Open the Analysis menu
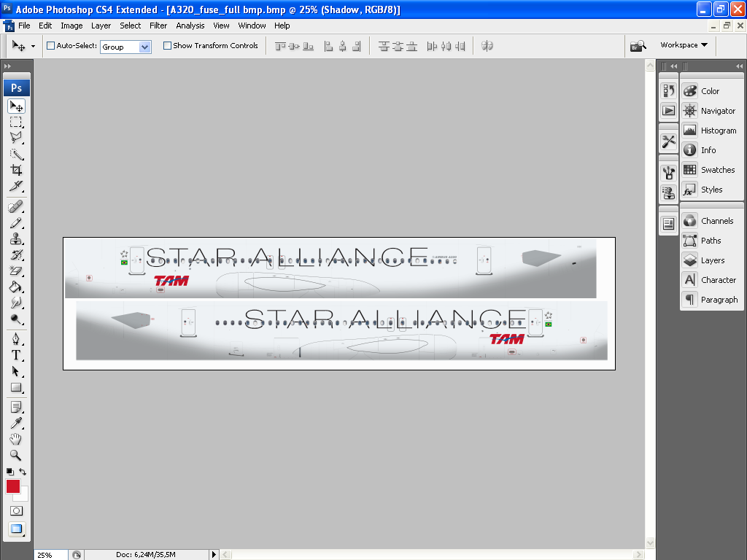747x560 pixels. pos(190,26)
